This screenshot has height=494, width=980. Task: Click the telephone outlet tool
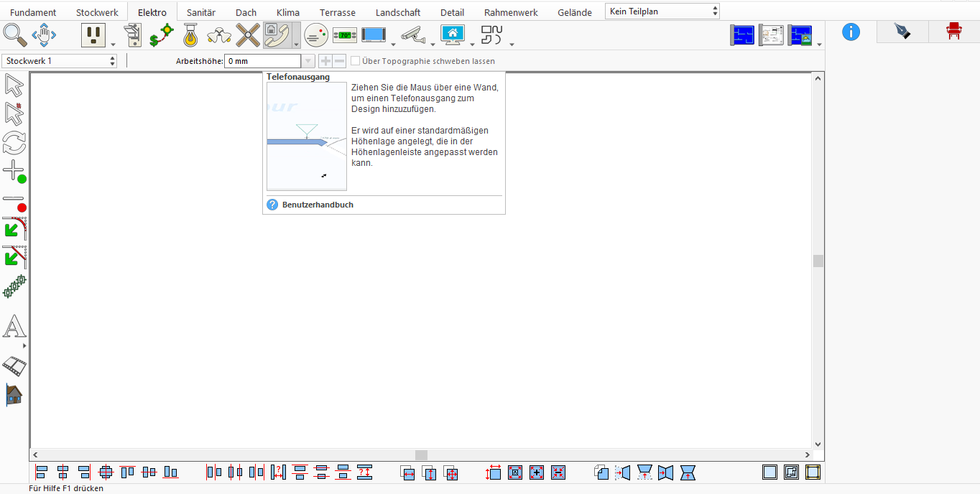pos(277,34)
